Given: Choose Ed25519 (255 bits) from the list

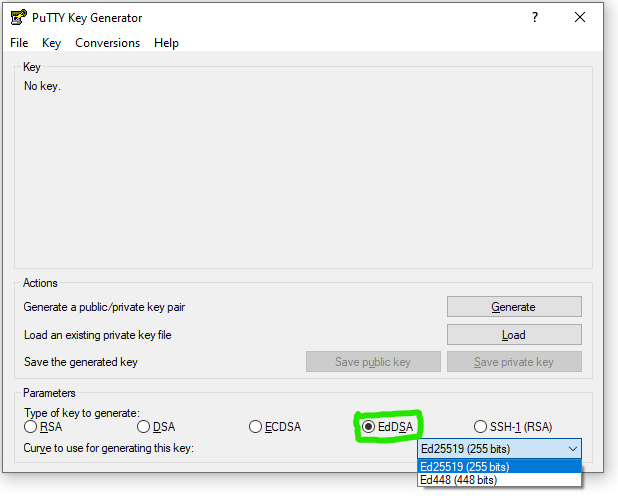Looking at the screenshot, I should point(499,466).
